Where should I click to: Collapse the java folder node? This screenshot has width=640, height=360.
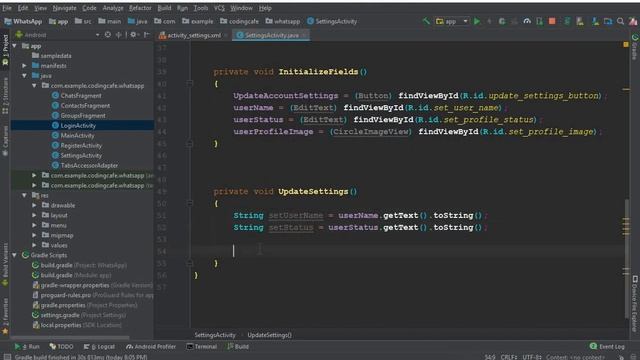point(24,76)
